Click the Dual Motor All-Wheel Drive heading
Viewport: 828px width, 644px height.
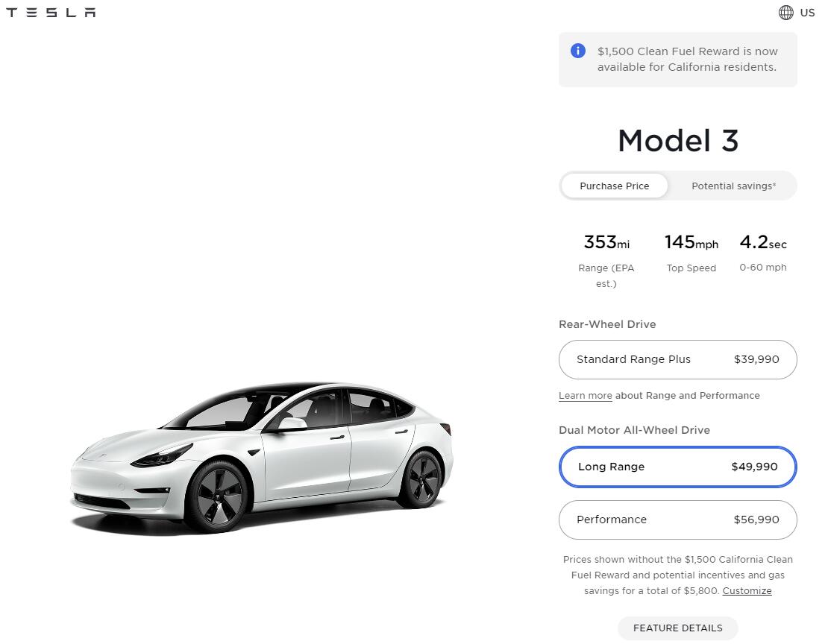pos(634,430)
